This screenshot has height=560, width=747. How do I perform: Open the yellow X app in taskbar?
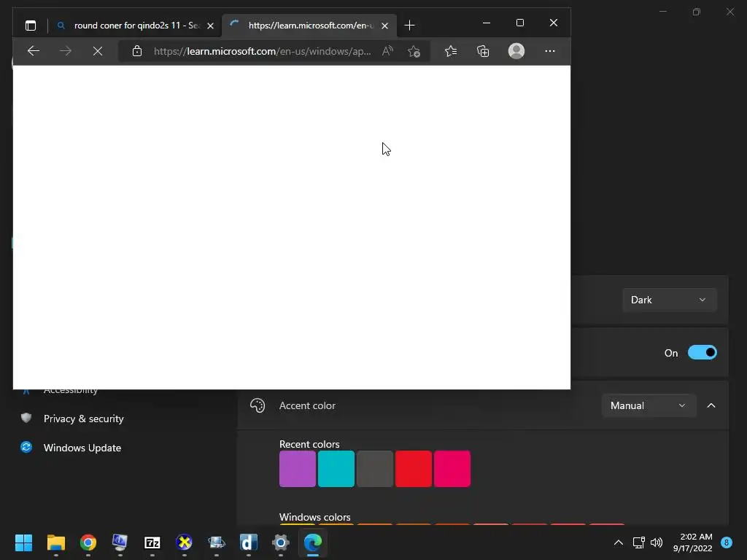click(185, 542)
